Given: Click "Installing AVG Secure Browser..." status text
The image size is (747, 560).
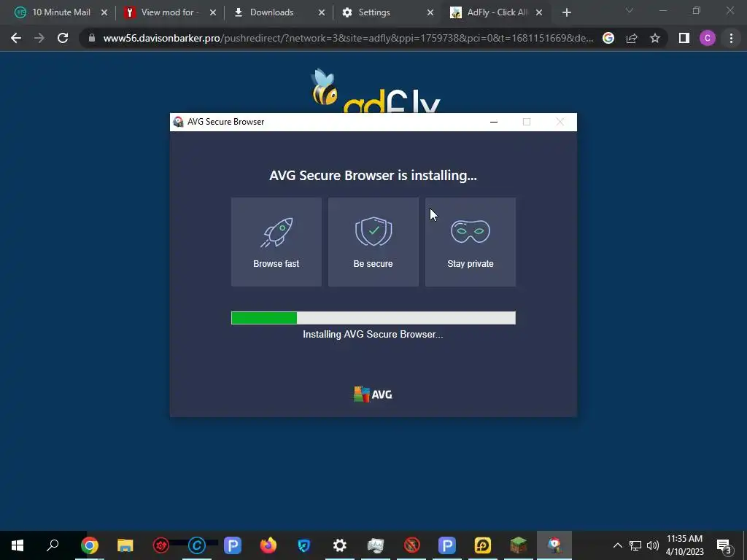Looking at the screenshot, I should tap(373, 334).
